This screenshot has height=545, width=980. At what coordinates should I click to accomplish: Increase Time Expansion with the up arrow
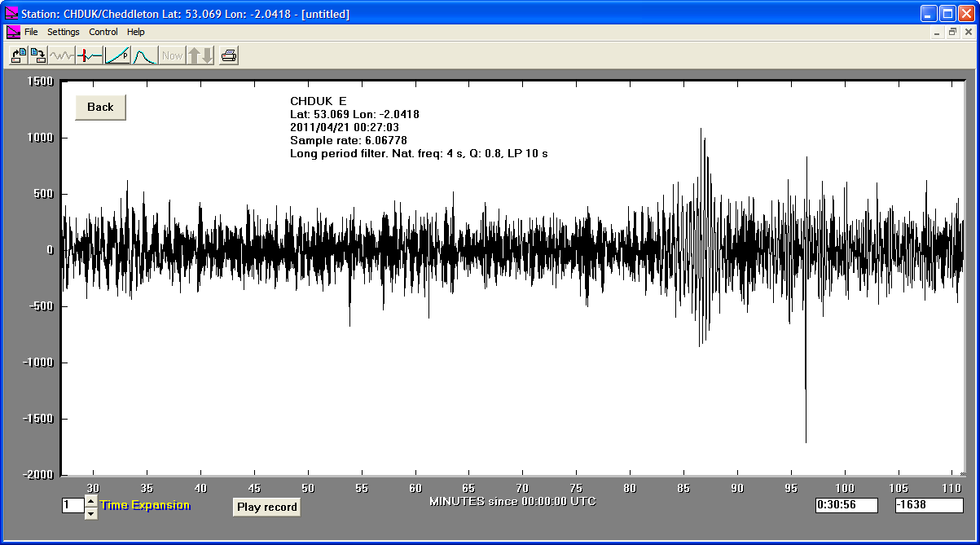click(90, 500)
